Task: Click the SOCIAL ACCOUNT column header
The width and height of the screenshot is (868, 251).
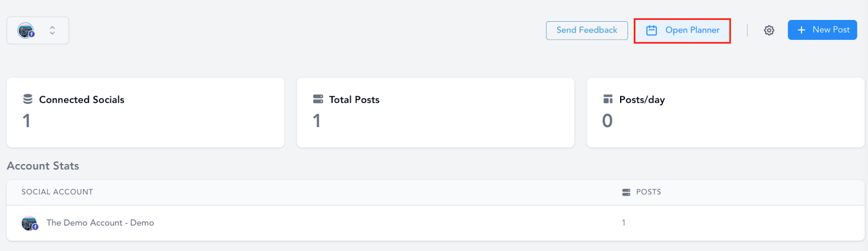Action: click(x=58, y=192)
